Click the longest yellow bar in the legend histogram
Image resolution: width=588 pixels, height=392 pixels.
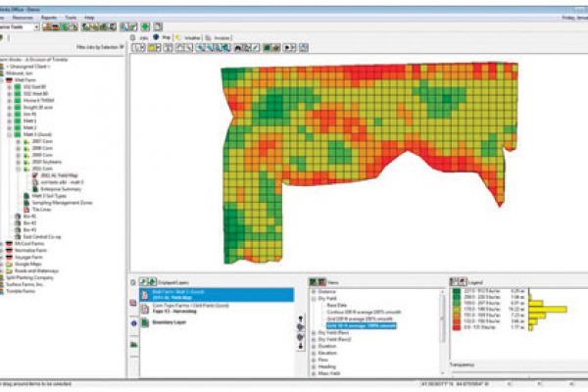548,310
